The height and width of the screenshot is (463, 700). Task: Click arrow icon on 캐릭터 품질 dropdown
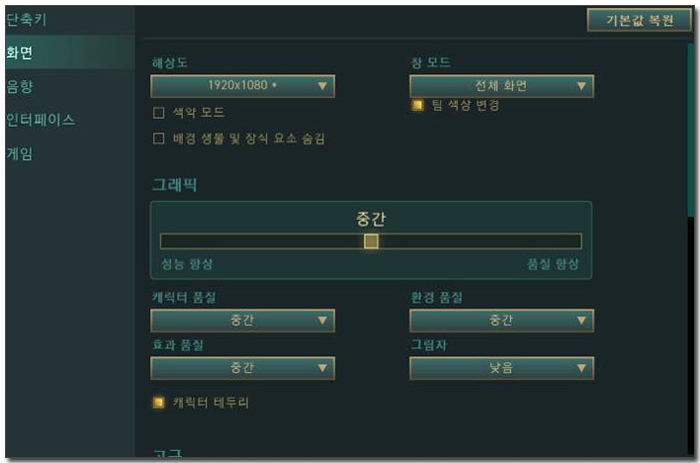(322, 320)
